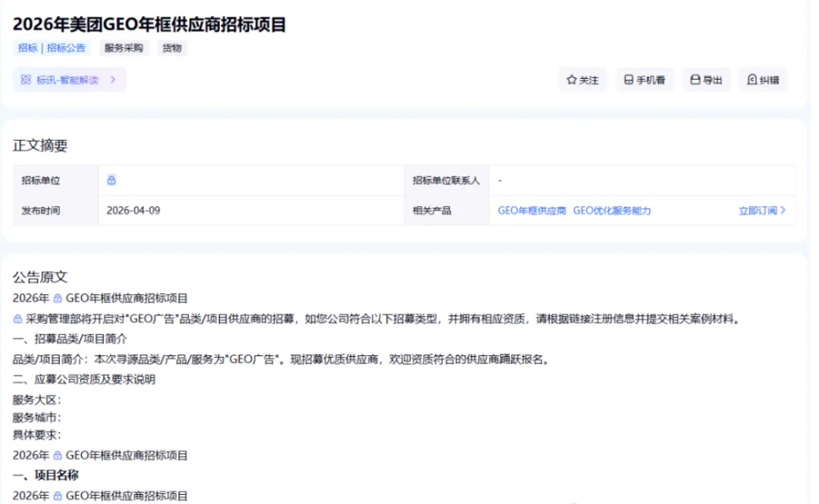The height and width of the screenshot is (504, 819).
Task: Select the 服务采购 tag
Action: coord(124,48)
